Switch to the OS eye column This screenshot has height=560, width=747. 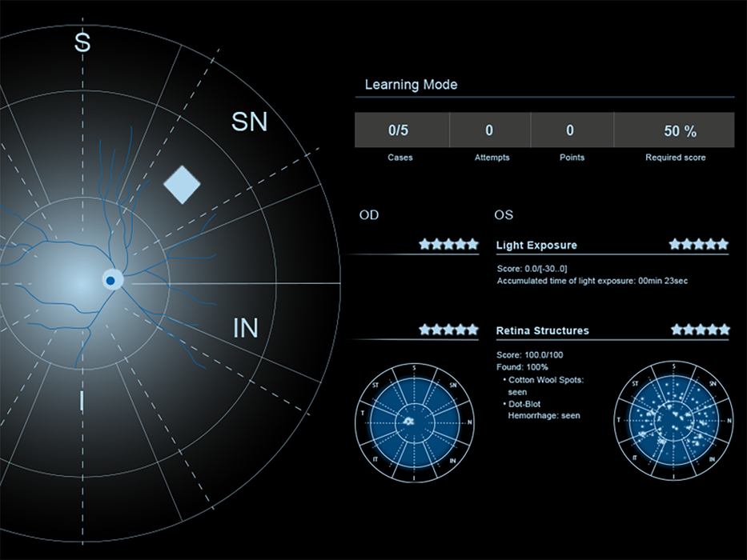point(504,215)
